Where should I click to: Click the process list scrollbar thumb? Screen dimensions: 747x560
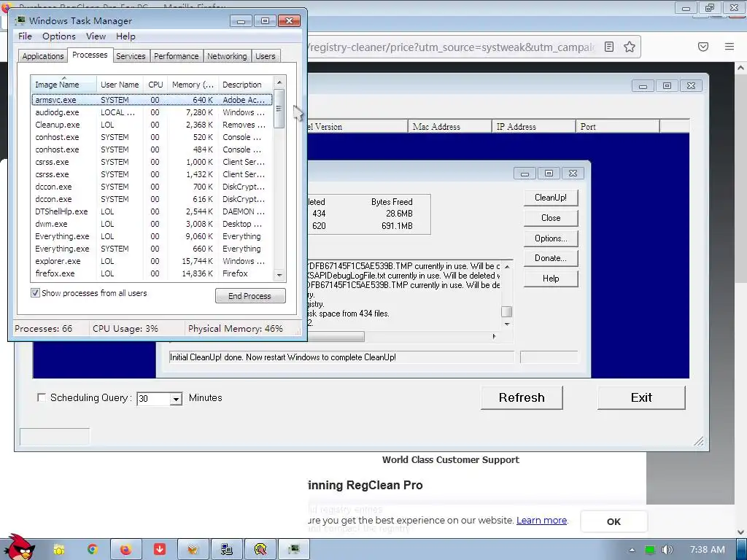click(279, 109)
